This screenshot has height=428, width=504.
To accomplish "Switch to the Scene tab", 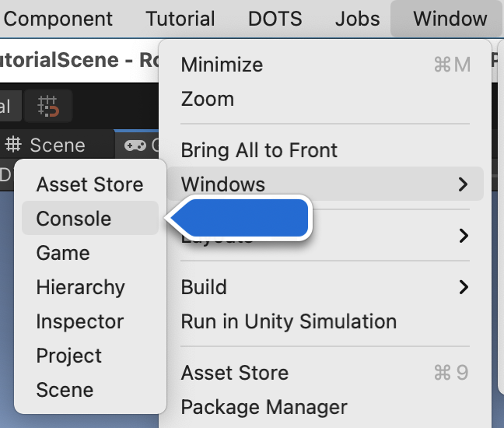I will [58, 145].
